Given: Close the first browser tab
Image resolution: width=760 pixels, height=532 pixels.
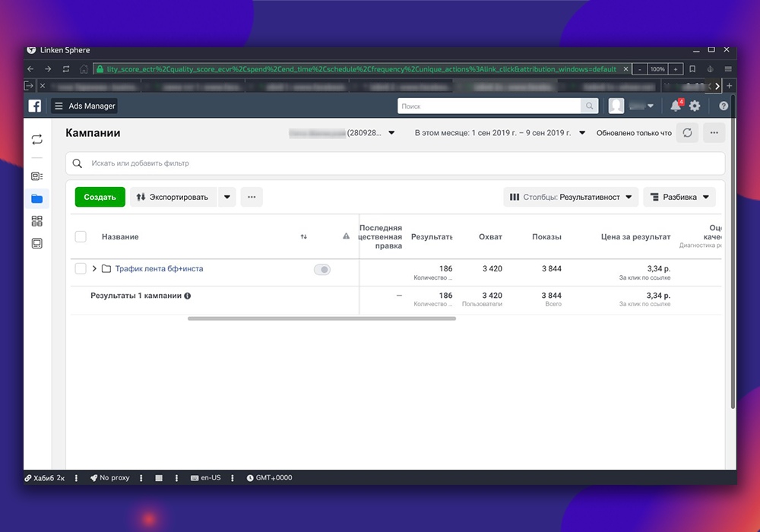Looking at the screenshot, I should point(43,86).
